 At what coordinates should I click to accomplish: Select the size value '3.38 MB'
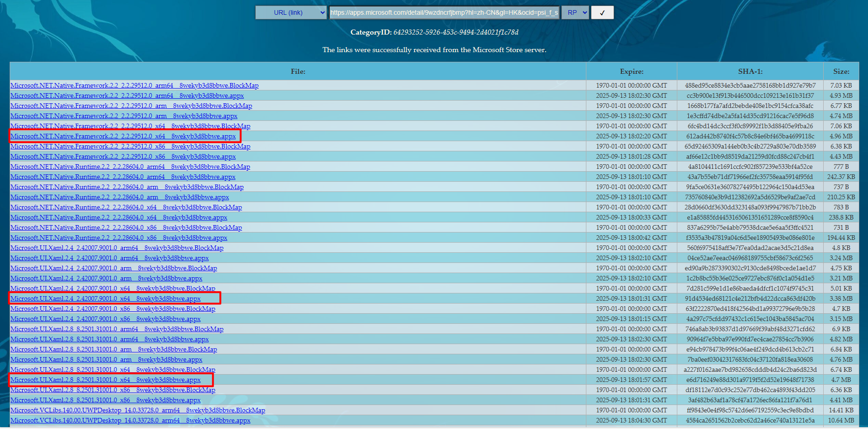(x=841, y=298)
